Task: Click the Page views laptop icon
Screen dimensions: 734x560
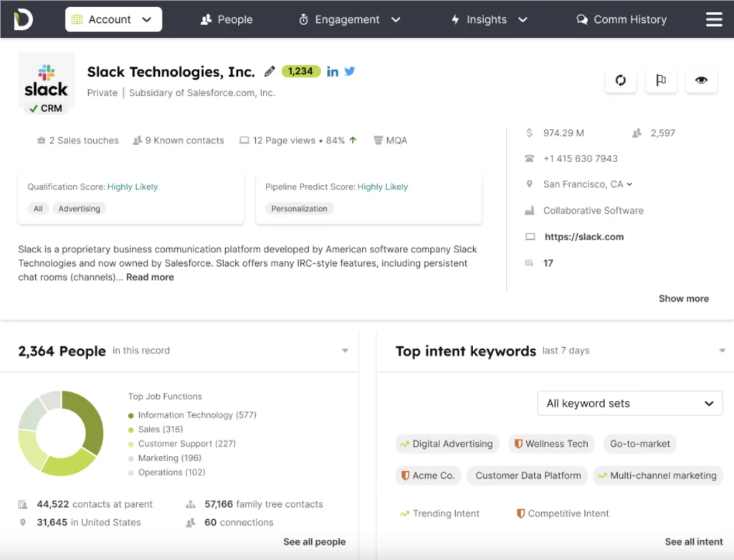Action: [x=244, y=141]
